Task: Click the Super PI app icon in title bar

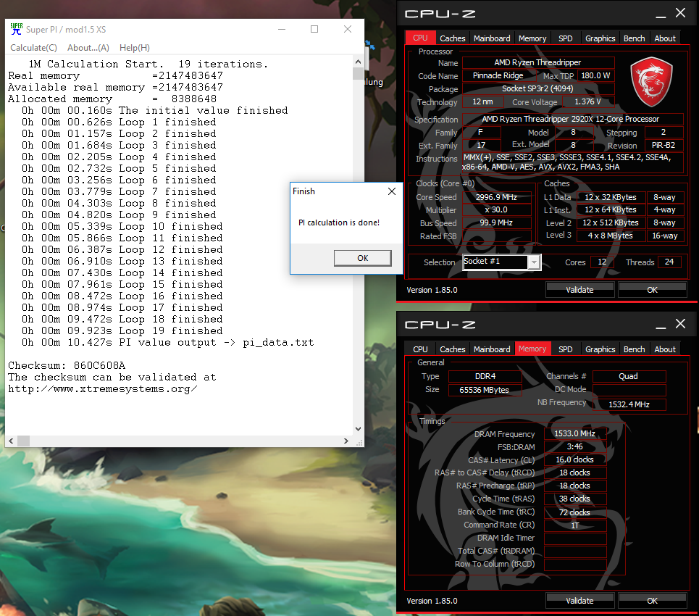Action: pyautogui.click(x=17, y=29)
